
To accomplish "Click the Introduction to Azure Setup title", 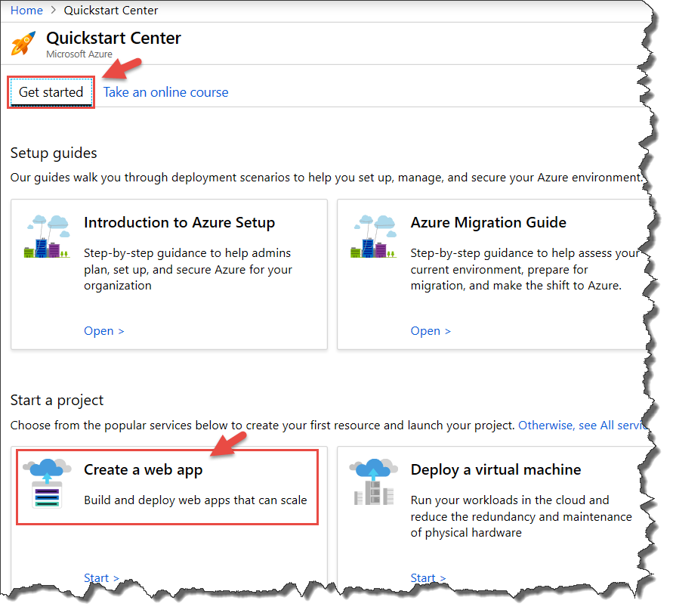I will [x=180, y=222].
